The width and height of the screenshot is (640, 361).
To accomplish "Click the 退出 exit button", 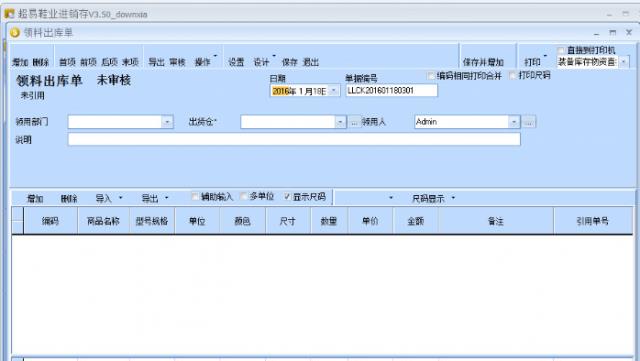I will click(311, 62).
